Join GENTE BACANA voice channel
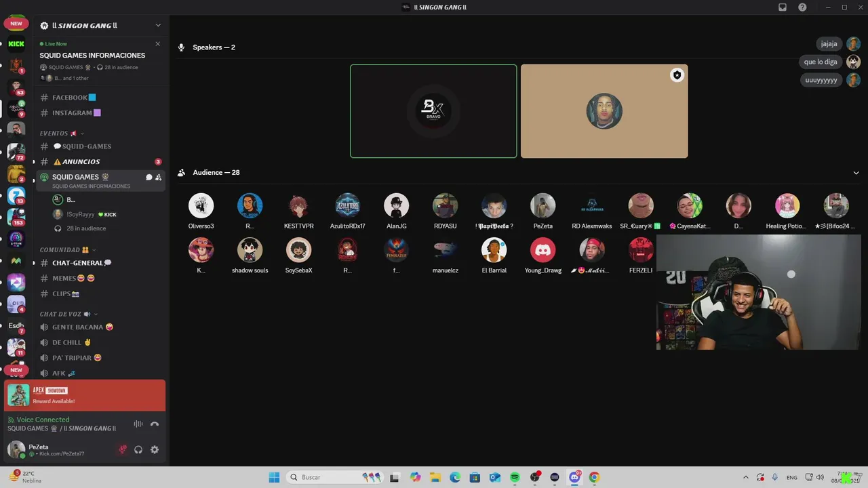The image size is (868, 488). [x=101, y=327]
